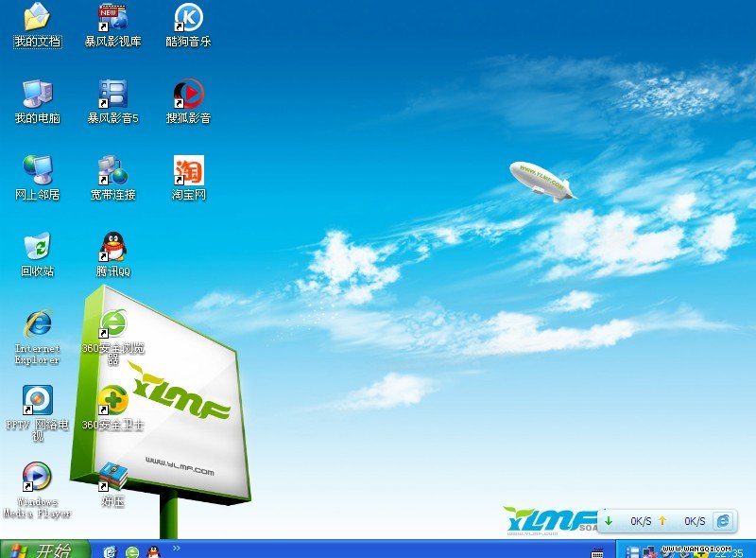Viewport: 756px width, 558px height.
Task: Click the taskbar clock showing 22:35
Action: [729, 553]
